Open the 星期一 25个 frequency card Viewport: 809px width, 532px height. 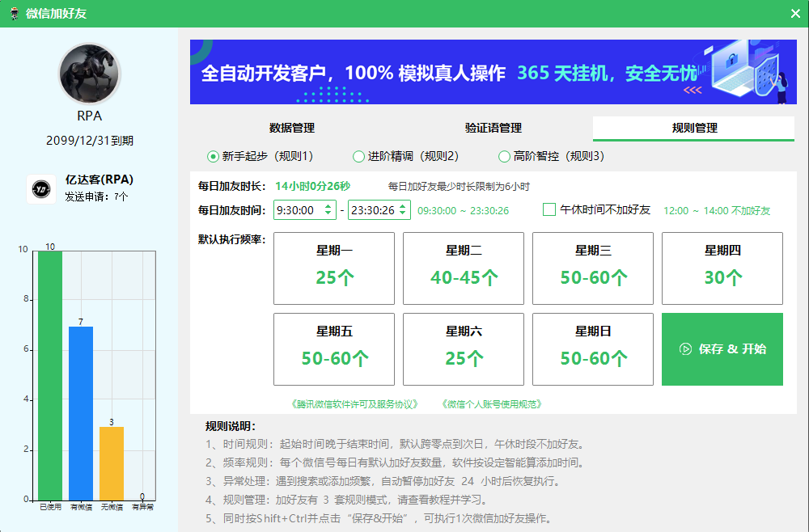pyautogui.click(x=334, y=268)
